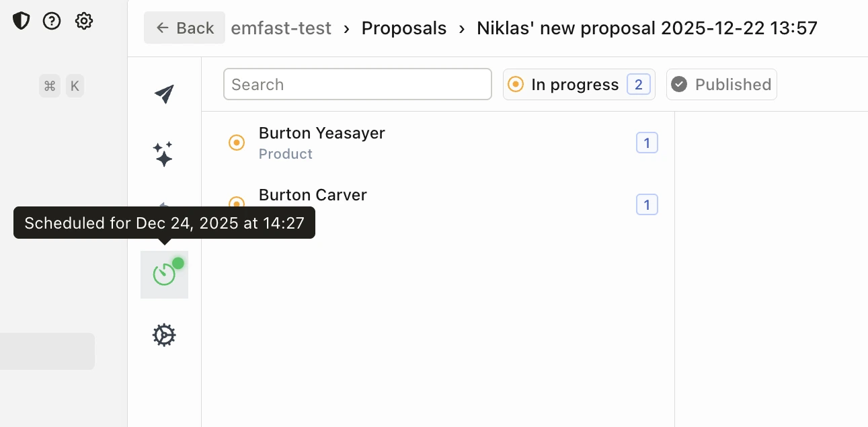Open help via the question mark icon
The width and height of the screenshot is (868, 427).
tap(52, 21)
